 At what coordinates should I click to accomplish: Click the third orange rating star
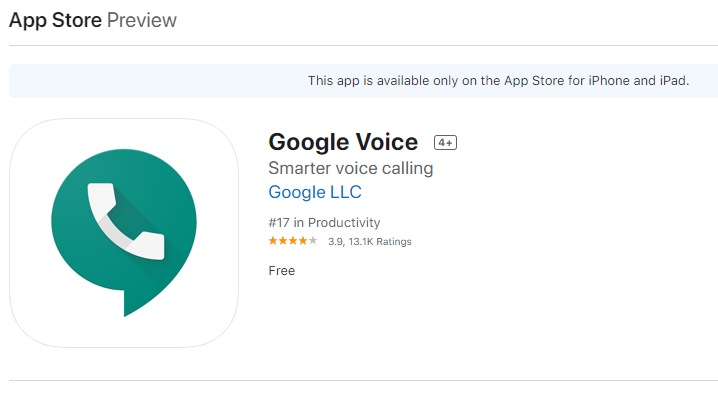(x=293, y=241)
